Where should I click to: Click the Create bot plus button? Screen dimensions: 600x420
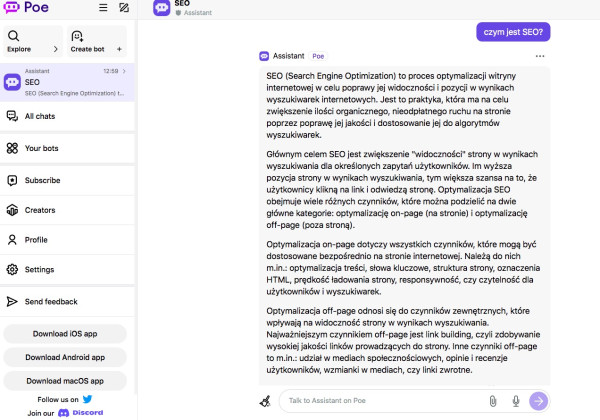coord(119,48)
